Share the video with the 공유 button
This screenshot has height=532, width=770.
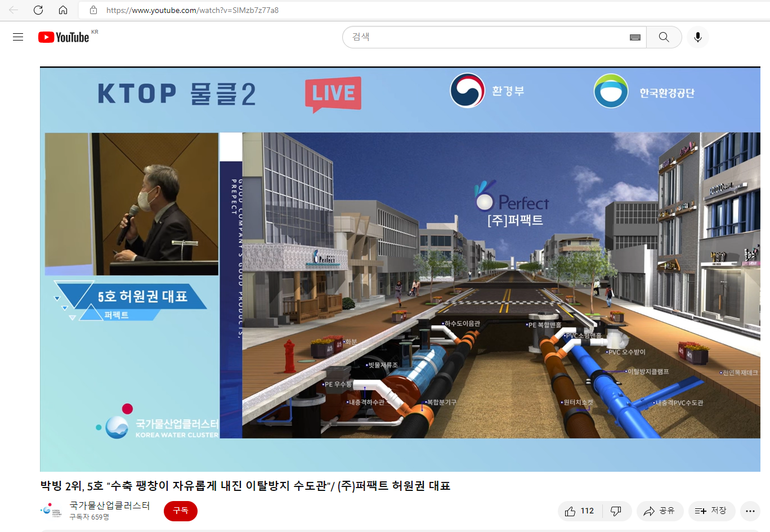(660, 511)
